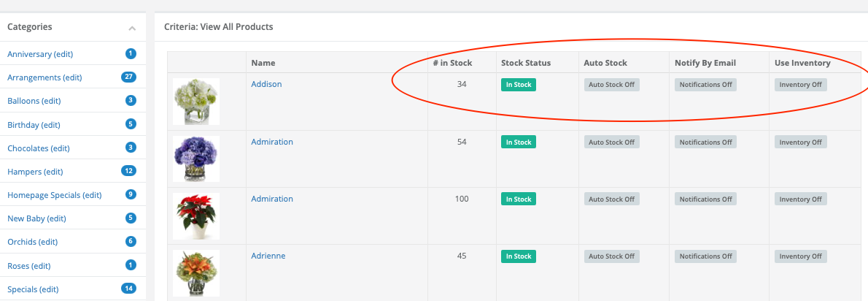The height and width of the screenshot is (301, 868).
Task: Select the Balloons (edit) category
Action: 34,101
